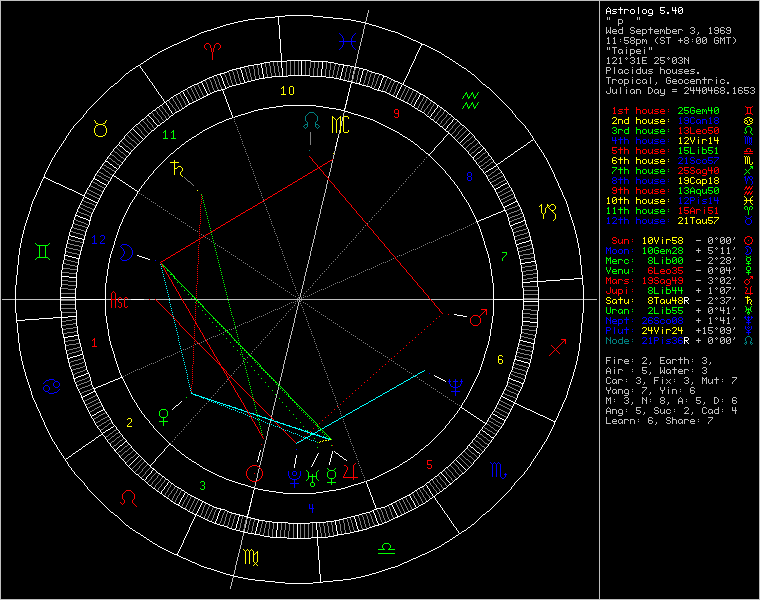760x600 pixels.
Task: Click the 'Astrolog 5.40' title text
Action: pos(644,11)
